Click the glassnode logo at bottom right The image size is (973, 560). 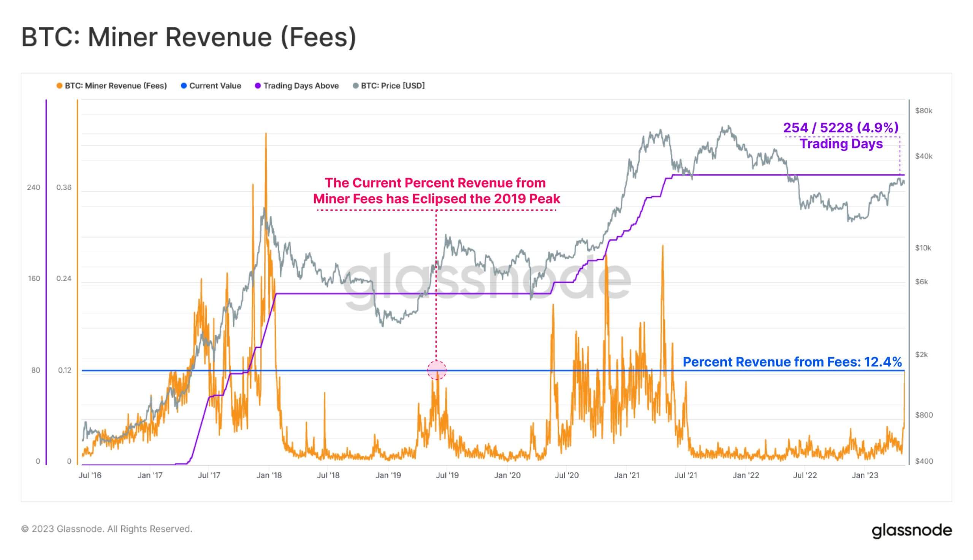click(x=911, y=530)
